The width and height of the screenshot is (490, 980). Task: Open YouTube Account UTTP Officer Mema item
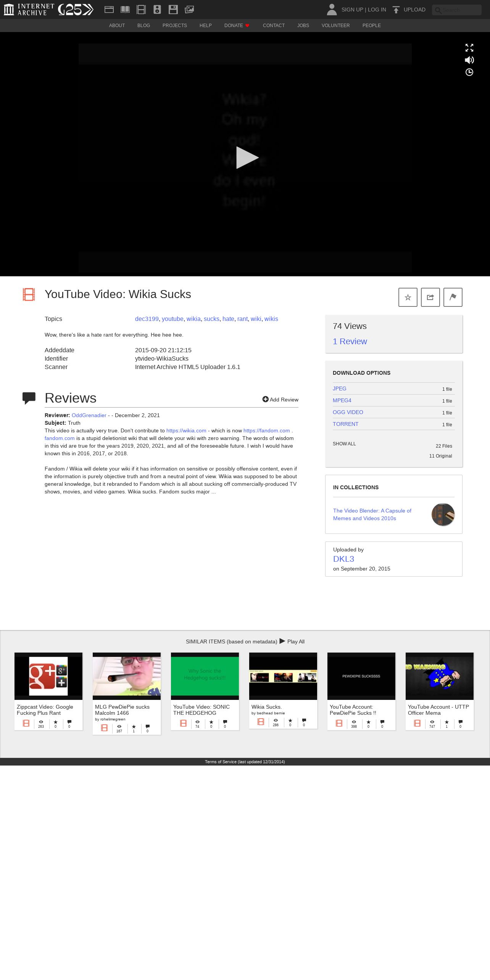click(x=440, y=691)
